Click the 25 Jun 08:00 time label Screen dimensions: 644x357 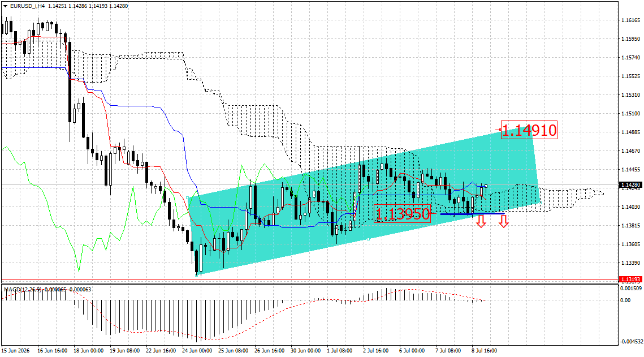pos(234,351)
